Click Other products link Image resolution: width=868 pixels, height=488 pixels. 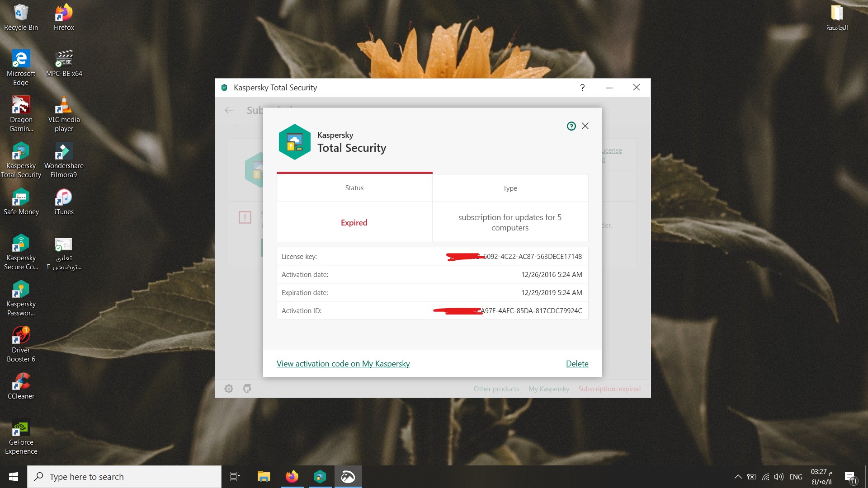tap(496, 389)
